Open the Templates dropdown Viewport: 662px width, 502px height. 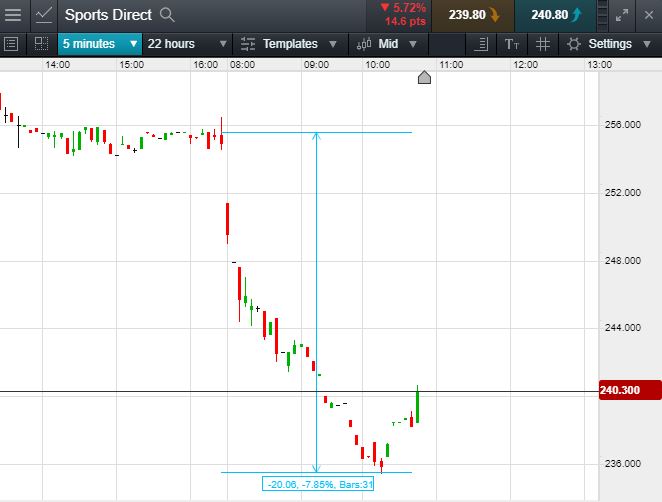299,44
